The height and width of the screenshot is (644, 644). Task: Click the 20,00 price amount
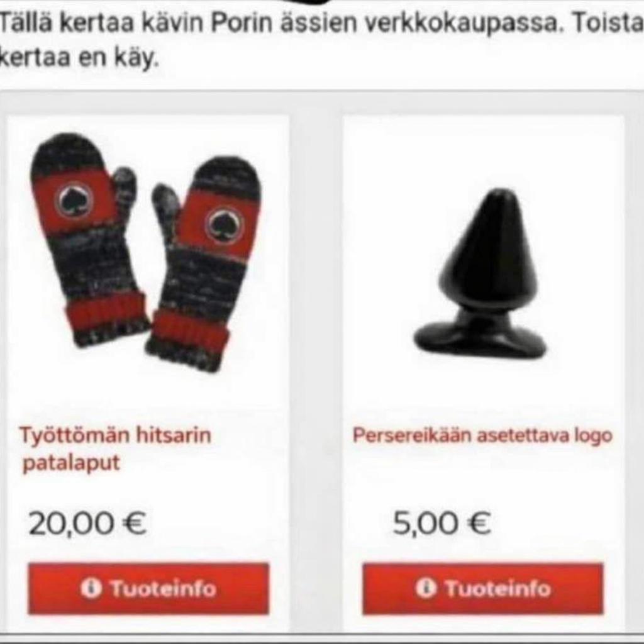point(72,523)
